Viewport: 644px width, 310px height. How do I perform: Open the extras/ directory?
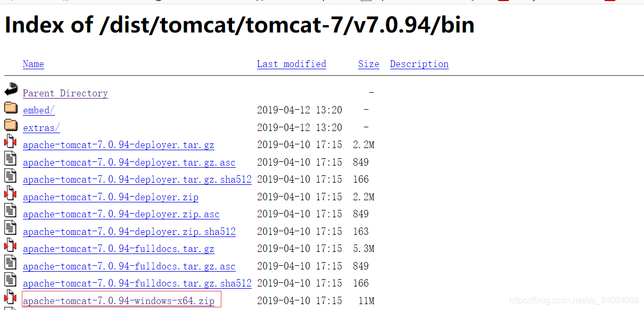pos(41,127)
